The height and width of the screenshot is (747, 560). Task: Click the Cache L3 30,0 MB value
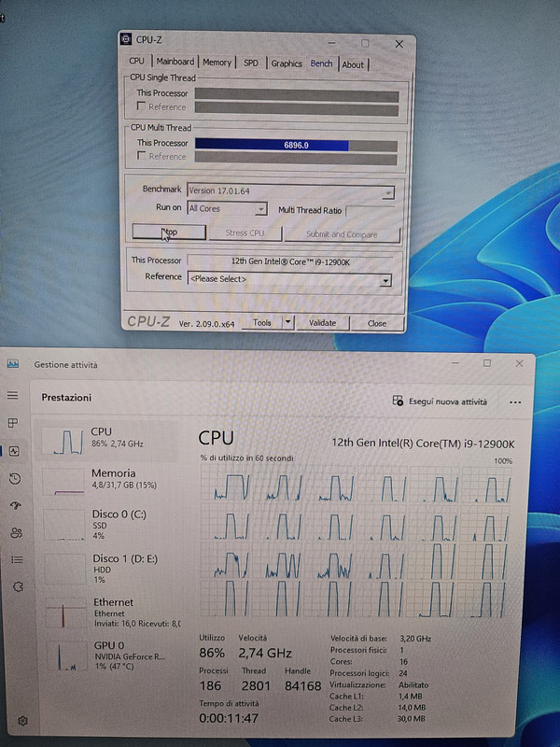(411, 719)
